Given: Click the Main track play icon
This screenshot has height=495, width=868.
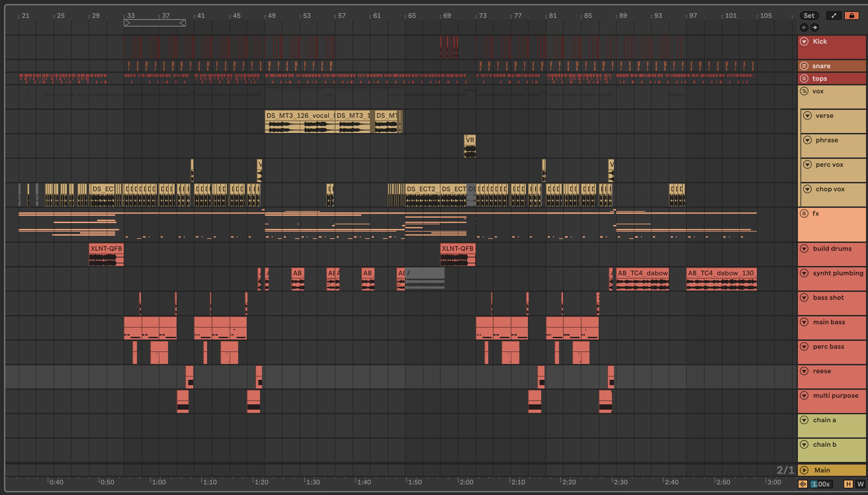Looking at the screenshot, I should (x=804, y=470).
